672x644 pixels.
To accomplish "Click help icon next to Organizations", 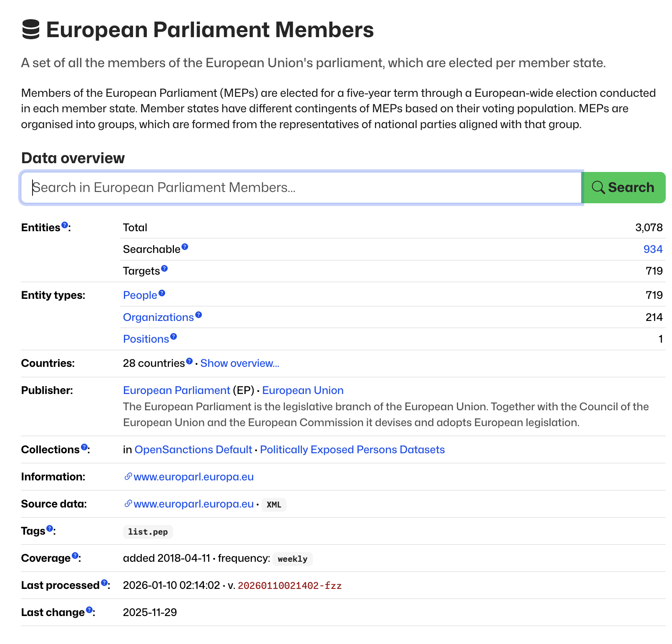I will (x=199, y=315).
